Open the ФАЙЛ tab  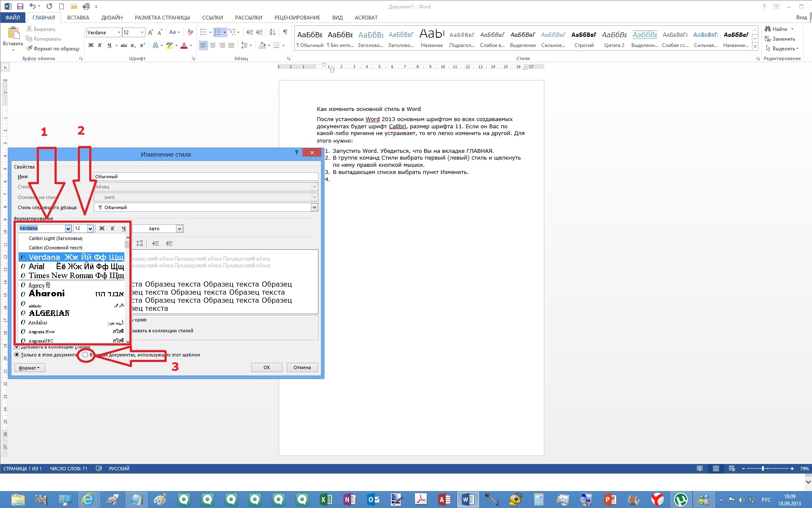13,17
